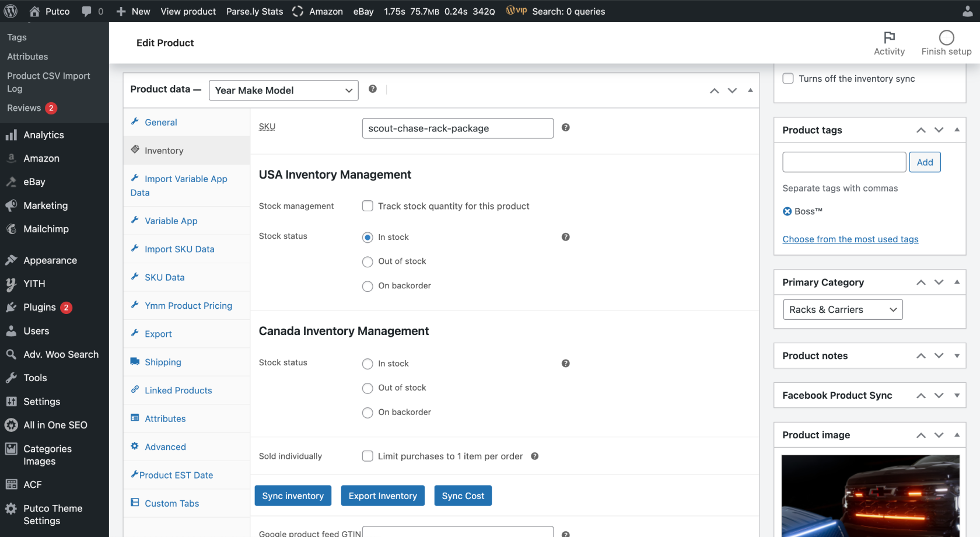Viewport: 980px width, 537px height.
Task: Click help icon next to SKU field
Action: click(565, 128)
